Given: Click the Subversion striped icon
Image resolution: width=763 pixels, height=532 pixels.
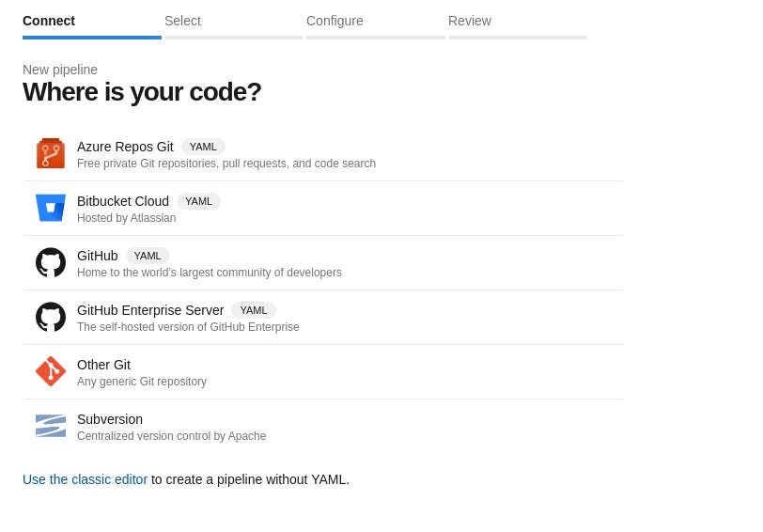Looking at the screenshot, I should pos(51,426).
